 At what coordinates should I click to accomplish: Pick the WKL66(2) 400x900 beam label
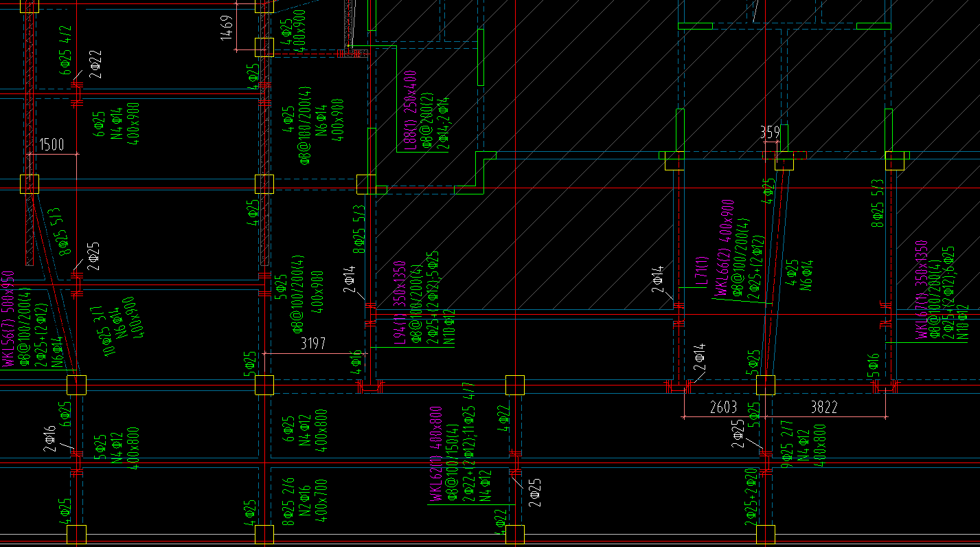(x=725, y=248)
